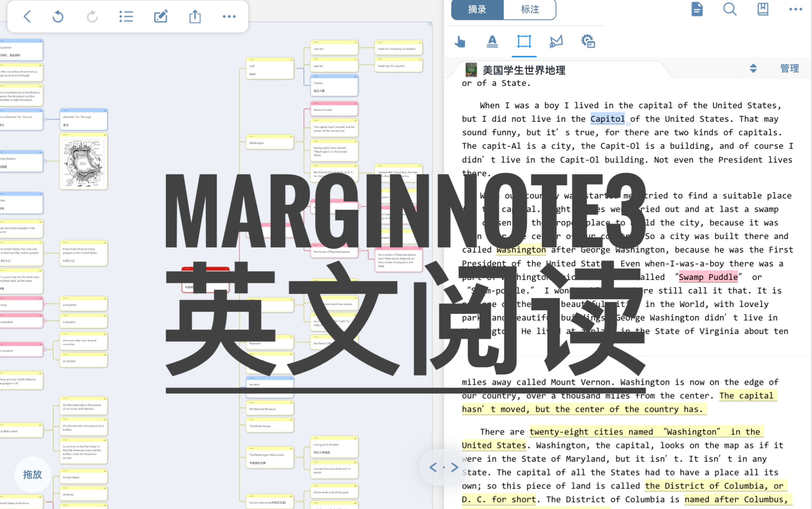Screen dimensions: 812x509
Task: Select 'head of a company of soldiers' node
Action: (398, 48)
